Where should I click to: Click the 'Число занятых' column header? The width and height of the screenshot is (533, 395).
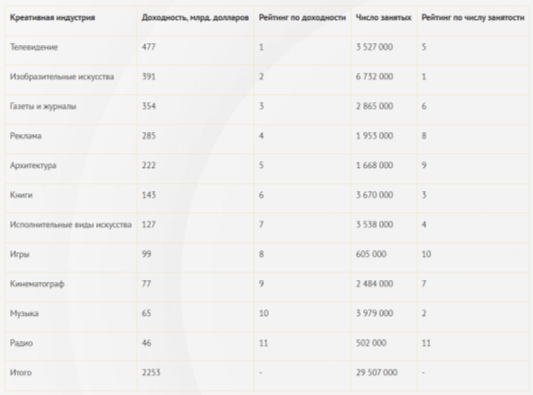point(383,18)
